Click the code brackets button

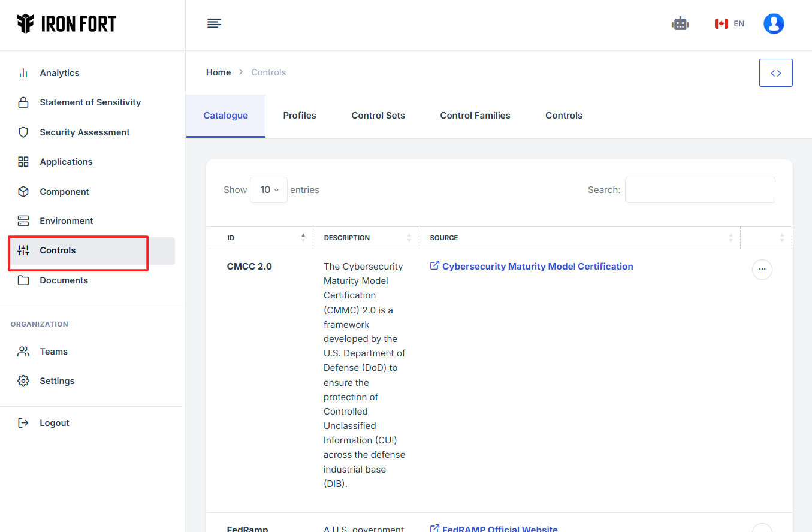pyautogui.click(x=775, y=73)
